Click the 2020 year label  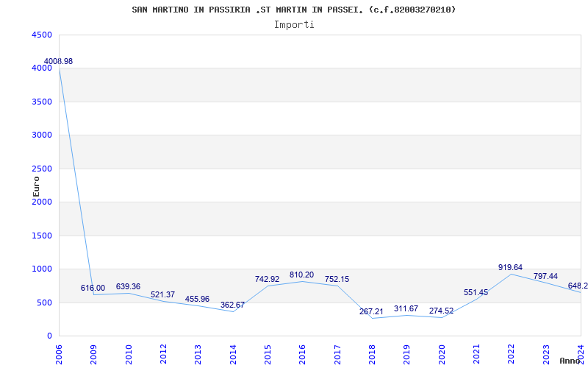(x=442, y=354)
